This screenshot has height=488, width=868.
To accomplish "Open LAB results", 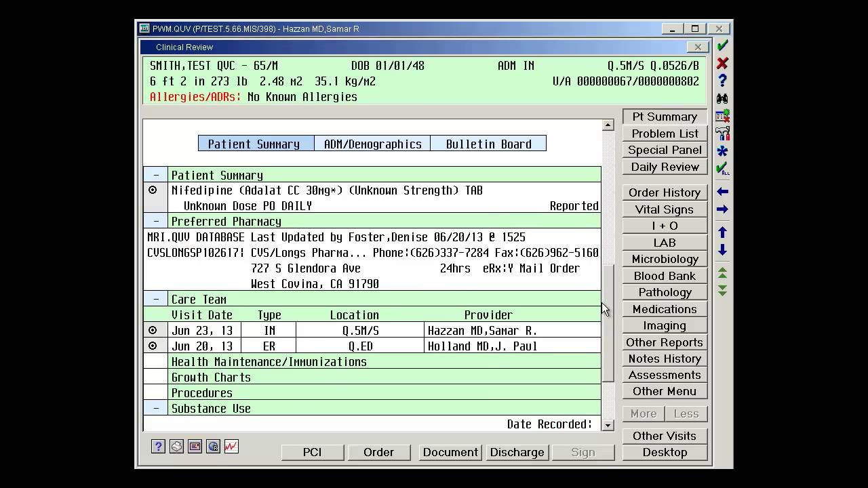I will [665, 243].
